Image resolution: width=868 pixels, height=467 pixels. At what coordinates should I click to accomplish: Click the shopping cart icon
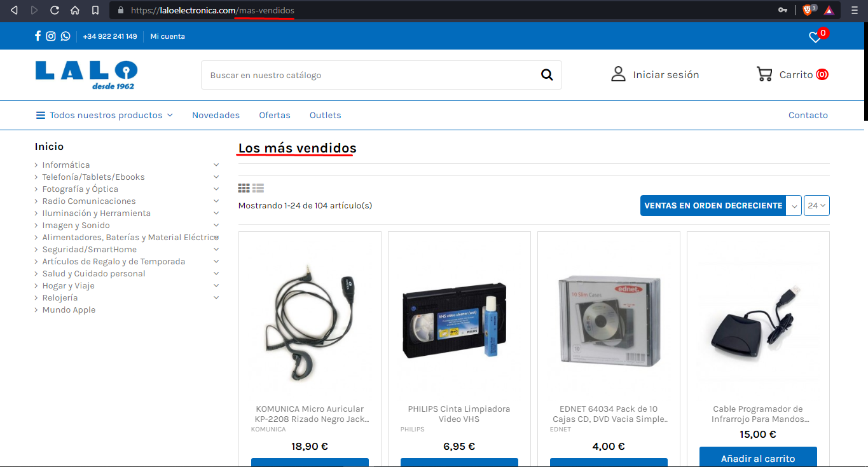pyautogui.click(x=764, y=74)
